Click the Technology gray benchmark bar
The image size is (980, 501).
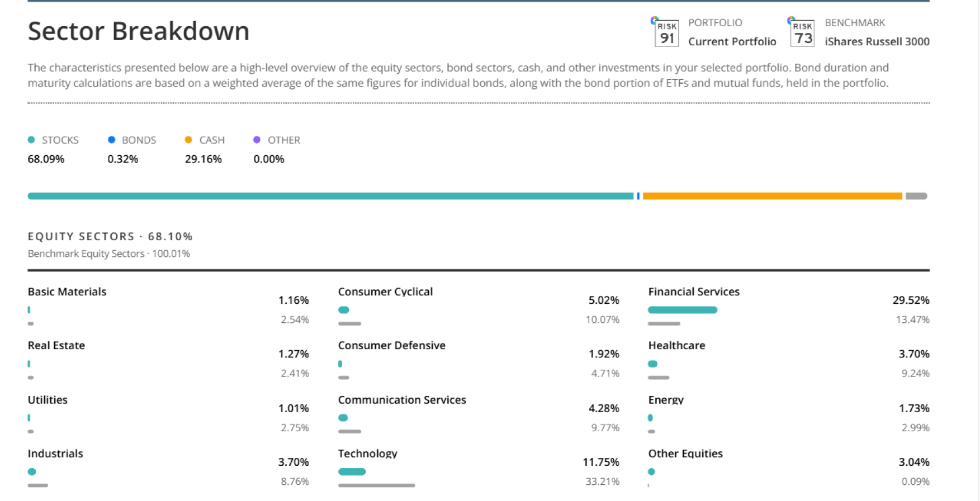[376, 485]
